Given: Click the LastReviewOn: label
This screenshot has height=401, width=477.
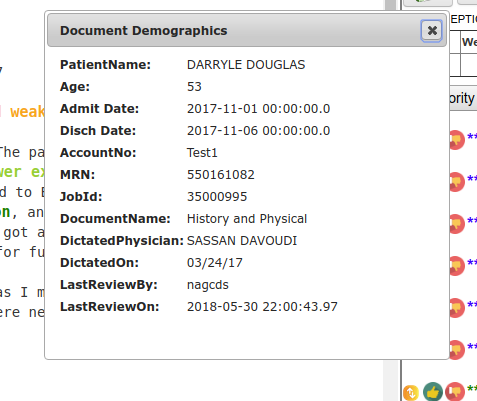Looking at the screenshot, I should pos(110,307).
